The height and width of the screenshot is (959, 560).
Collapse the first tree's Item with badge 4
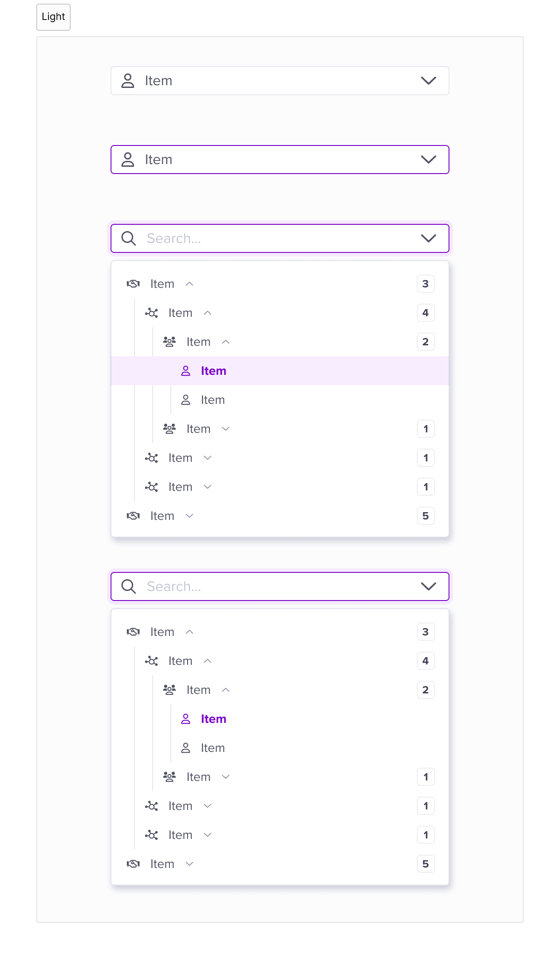click(x=208, y=313)
